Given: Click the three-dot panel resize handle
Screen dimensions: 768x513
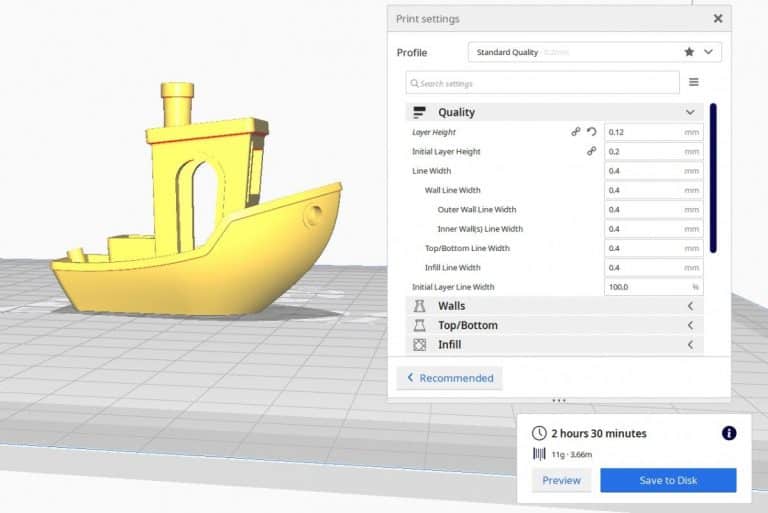Looking at the screenshot, I should (x=559, y=400).
